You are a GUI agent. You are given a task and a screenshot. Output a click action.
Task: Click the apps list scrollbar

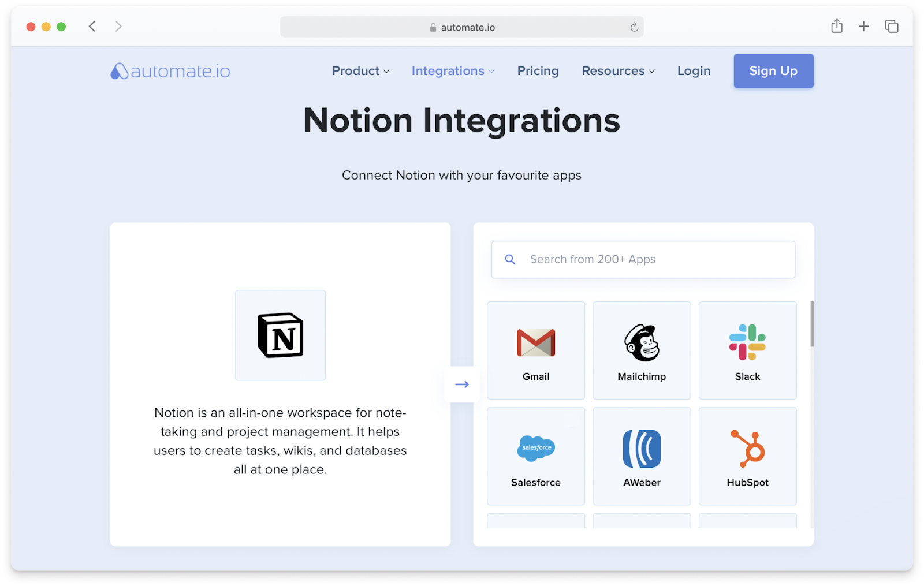coord(812,324)
